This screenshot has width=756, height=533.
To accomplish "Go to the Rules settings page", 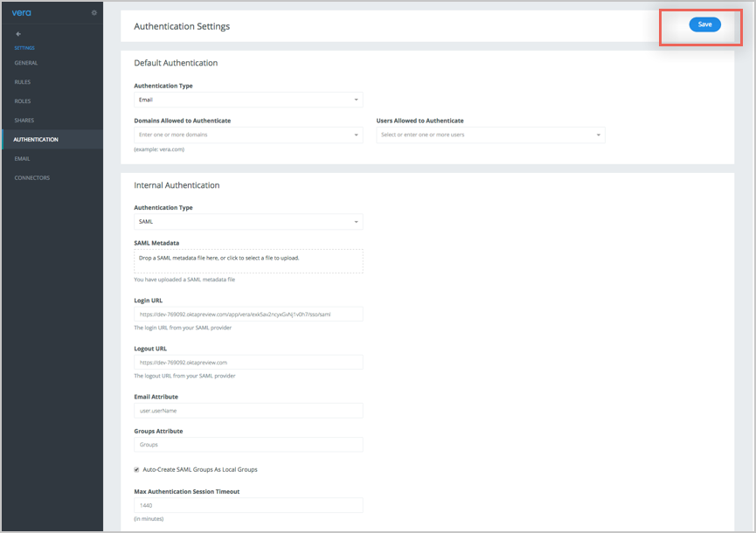I will pos(23,82).
